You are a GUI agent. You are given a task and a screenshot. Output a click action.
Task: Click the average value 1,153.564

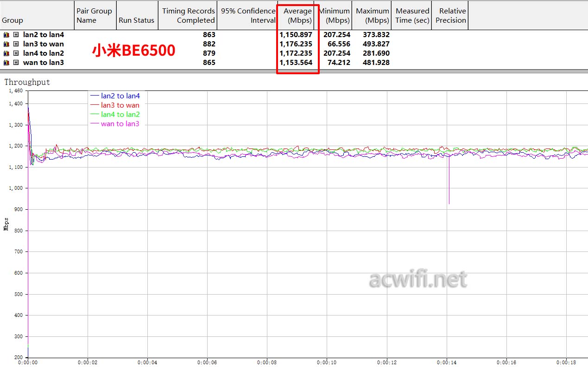[296, 63]
